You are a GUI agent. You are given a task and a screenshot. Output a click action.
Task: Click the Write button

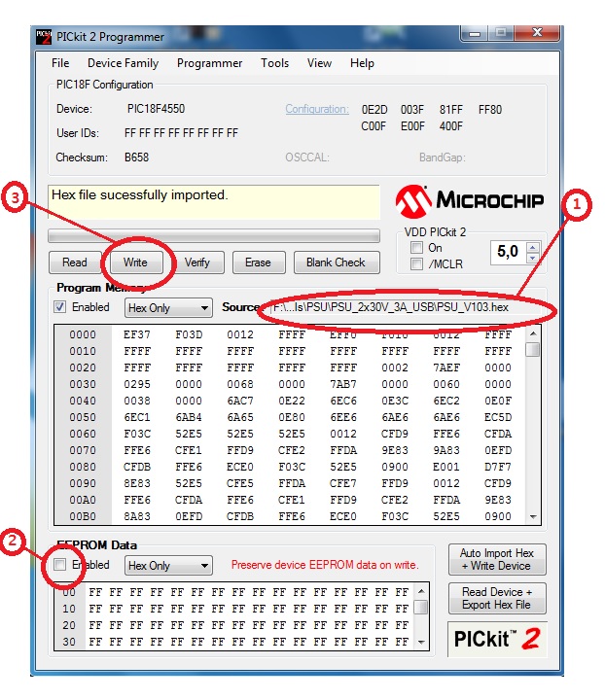pos(135,262)
